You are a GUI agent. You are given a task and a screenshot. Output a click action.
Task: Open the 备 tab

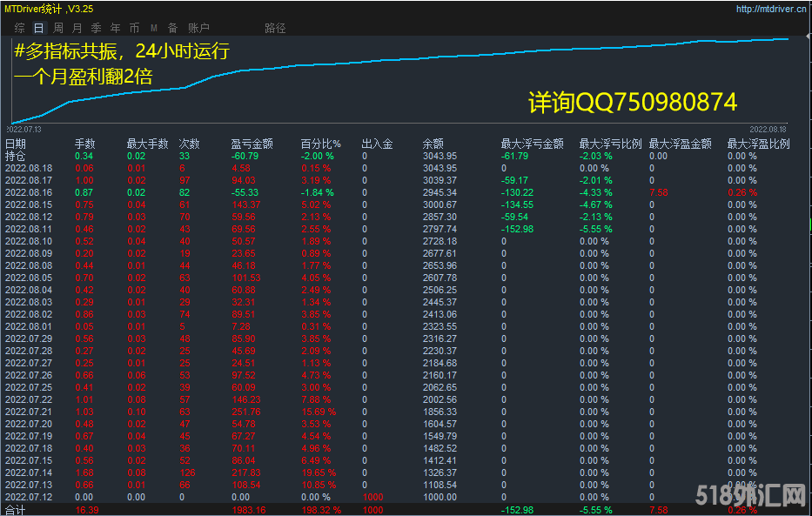point(173,28)
